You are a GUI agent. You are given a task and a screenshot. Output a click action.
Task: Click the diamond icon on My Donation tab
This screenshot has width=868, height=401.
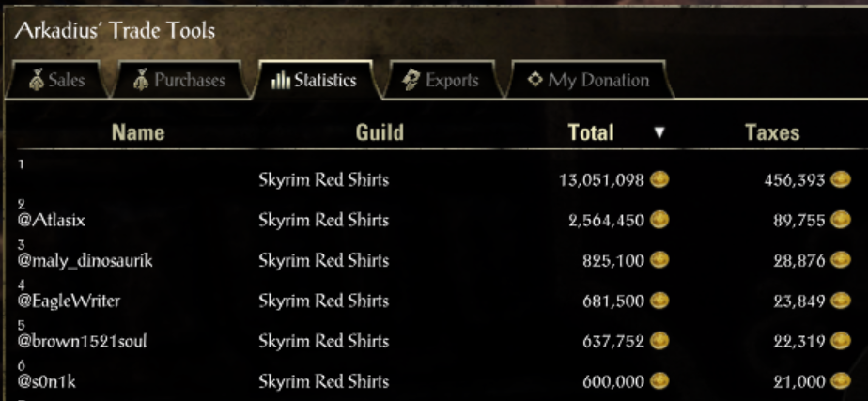(535, 80)
